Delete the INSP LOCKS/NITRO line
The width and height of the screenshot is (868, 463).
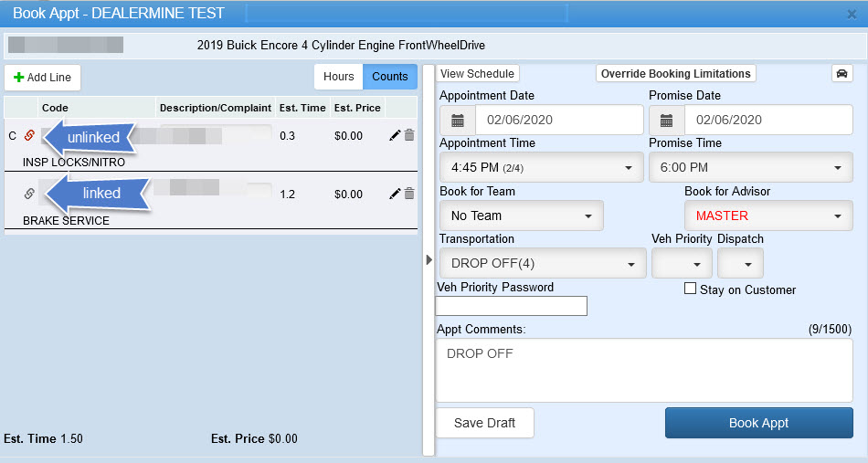click(409, 135)
